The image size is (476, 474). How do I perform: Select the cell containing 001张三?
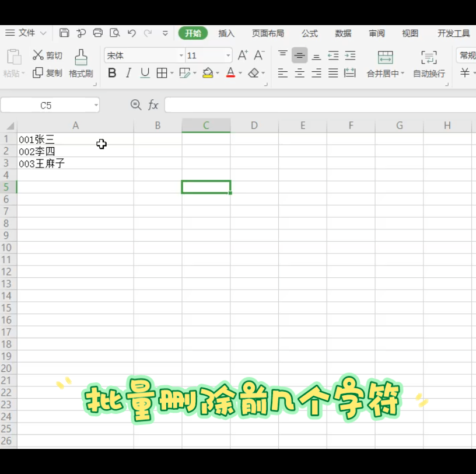[x=76, y=139]
